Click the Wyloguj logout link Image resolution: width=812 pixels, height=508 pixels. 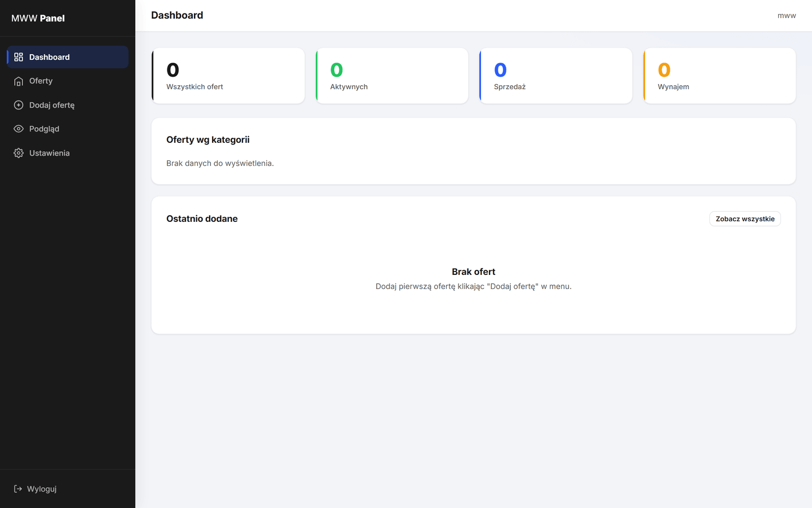click(x=35, y=489)
